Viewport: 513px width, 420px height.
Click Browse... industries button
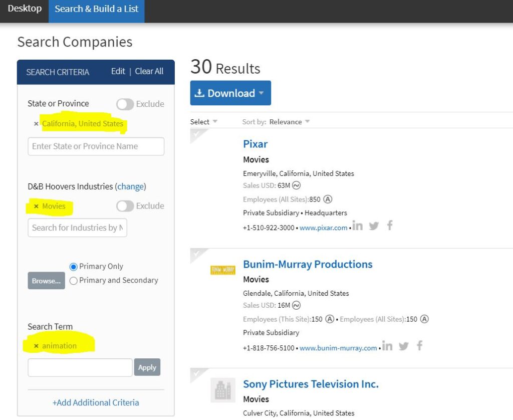pos(47,281)
